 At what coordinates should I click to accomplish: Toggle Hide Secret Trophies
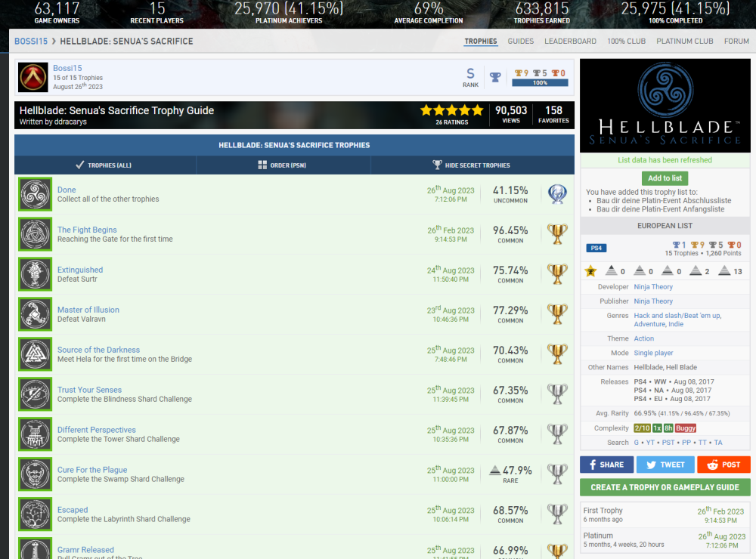pos(472,165)
